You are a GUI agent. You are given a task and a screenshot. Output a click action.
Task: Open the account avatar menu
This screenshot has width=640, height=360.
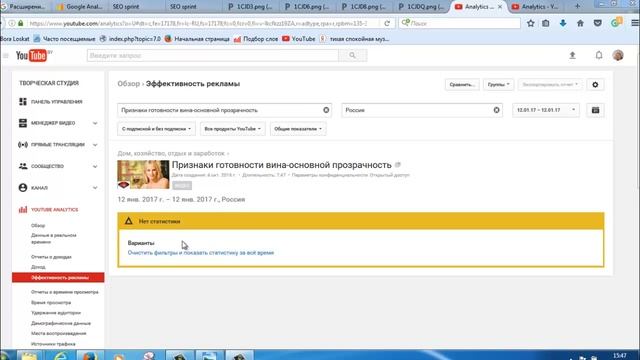point(618,55)
